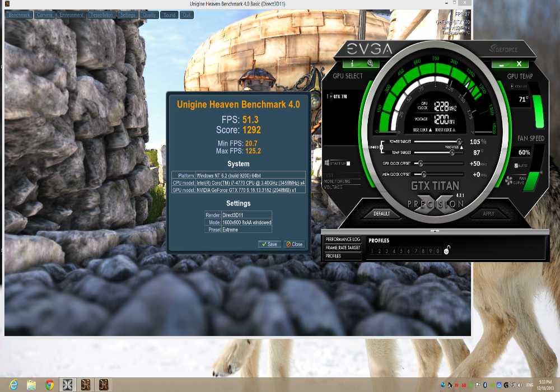Select profile slot 5

[x=401, y=251]
